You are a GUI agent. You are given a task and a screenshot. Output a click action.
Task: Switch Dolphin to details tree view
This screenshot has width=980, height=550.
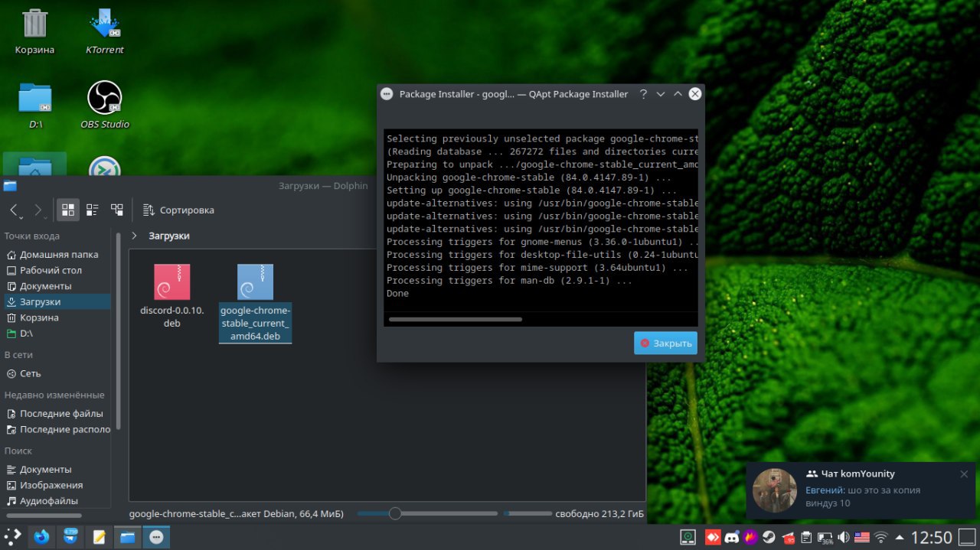117,210
